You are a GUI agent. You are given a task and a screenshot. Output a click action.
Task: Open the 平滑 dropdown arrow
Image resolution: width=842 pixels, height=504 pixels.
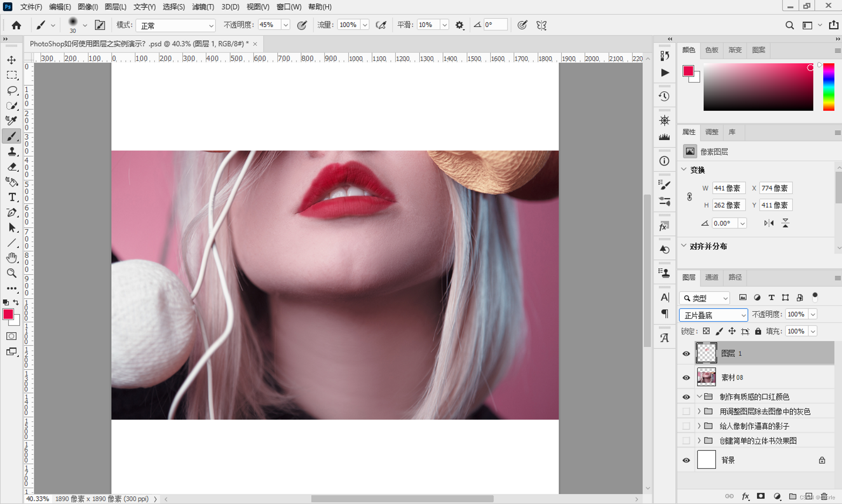pyautogui.click(x=444, y=25)
